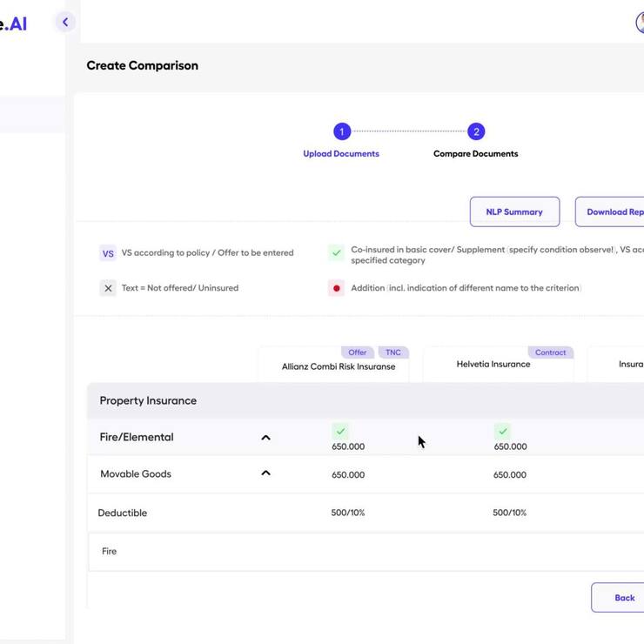Click 'Co-insured in basic cover' legend text
Image resolution: width=644 pixels, height=644 pixels.
(x=498, y=255)
